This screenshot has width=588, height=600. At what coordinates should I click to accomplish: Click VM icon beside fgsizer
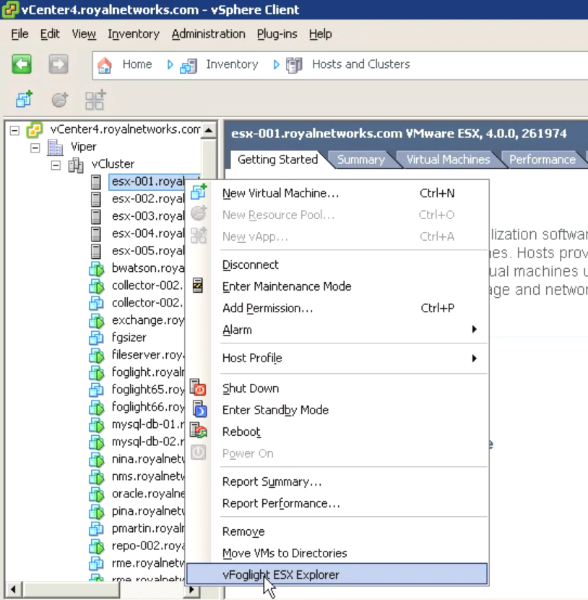96,338
